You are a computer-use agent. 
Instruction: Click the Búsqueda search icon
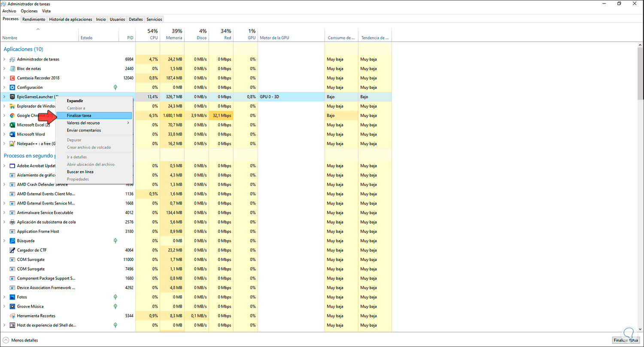click(12, 241)
